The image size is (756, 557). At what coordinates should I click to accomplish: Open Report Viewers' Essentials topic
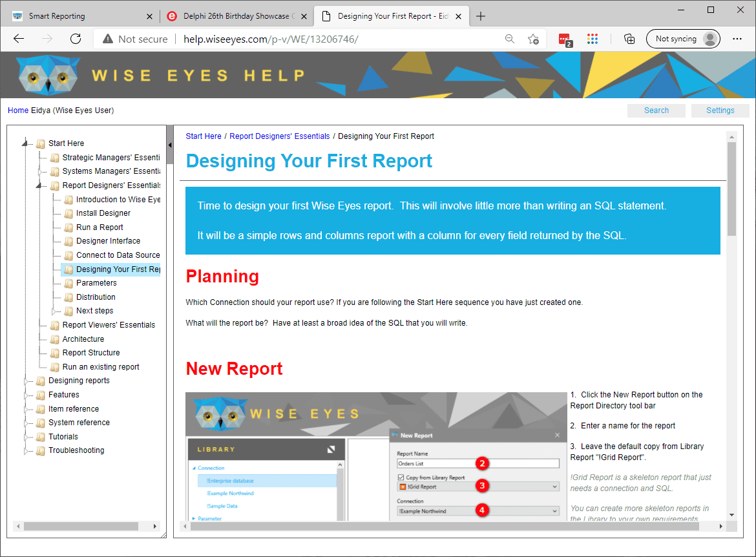coord(109,325)
